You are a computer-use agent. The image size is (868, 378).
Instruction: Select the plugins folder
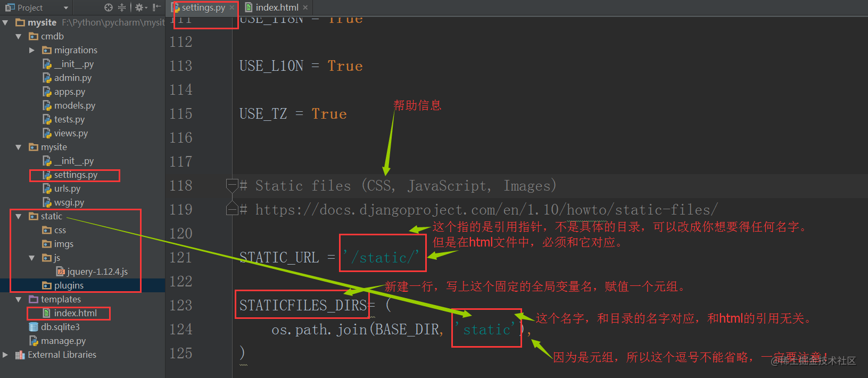click(69, 285)
